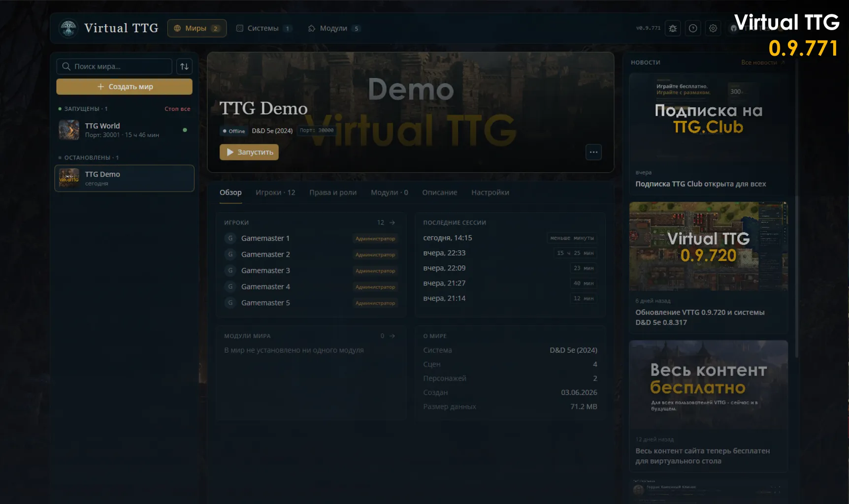Click the Подписка TTG Club открыта для всех headline
Viewport: 849px width, 504px height.
pyautogui.click(x=701, y=184)
